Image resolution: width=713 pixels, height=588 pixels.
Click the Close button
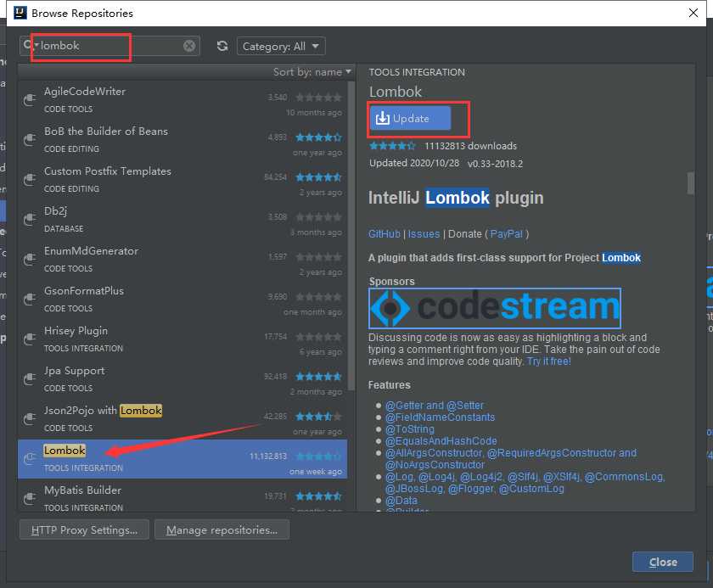[x=663, y=562]
